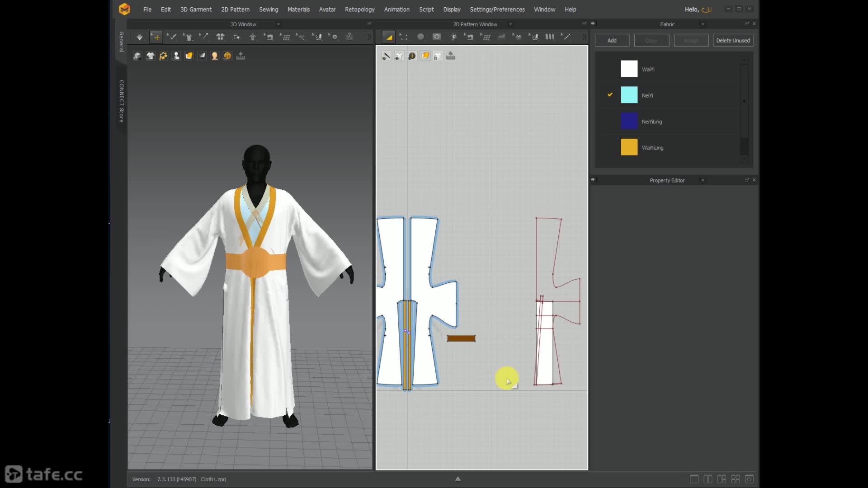Toggle Show Garment in 3D view
Viewport: 868px width, 488px height.
(x=137, y=56)
